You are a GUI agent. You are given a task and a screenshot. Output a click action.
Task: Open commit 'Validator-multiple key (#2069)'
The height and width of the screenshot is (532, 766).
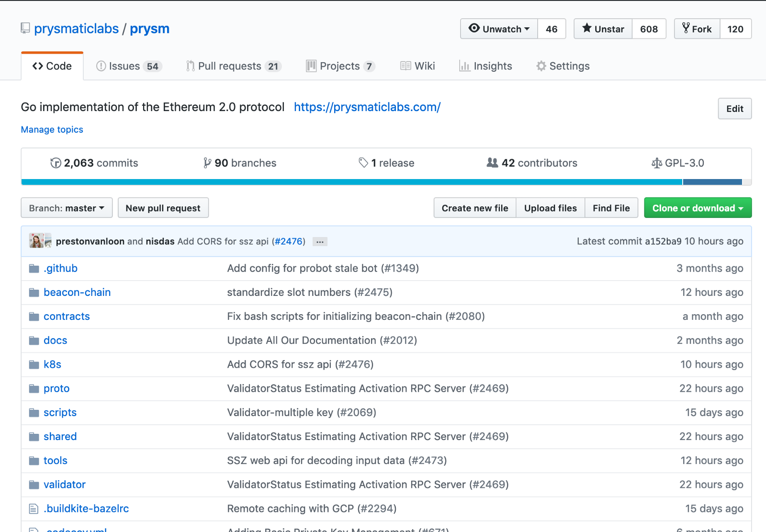pyautogui.click(x=302, y=413)
